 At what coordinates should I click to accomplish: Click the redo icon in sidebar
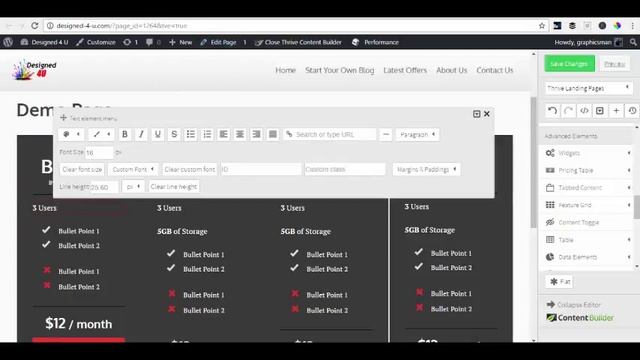tap(568, 111)
